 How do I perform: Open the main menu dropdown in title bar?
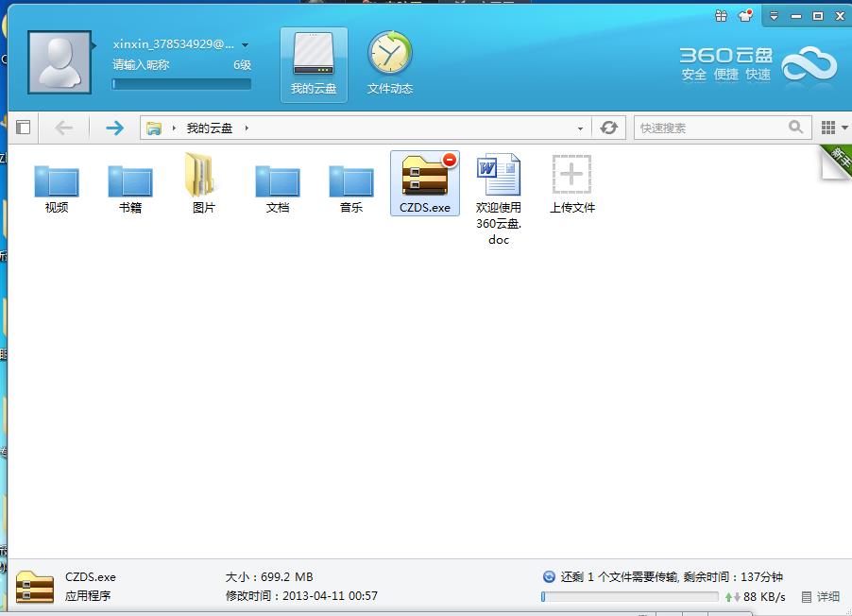point(774,16)
